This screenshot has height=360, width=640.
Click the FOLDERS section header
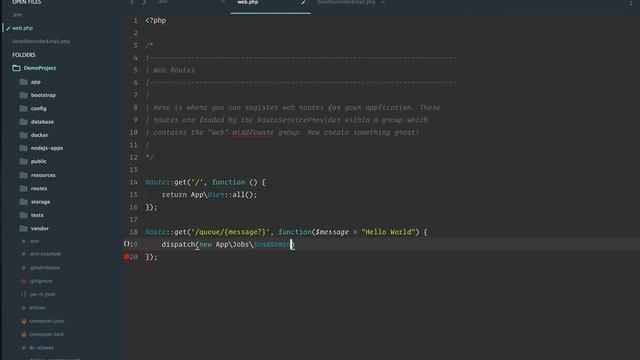24,55
